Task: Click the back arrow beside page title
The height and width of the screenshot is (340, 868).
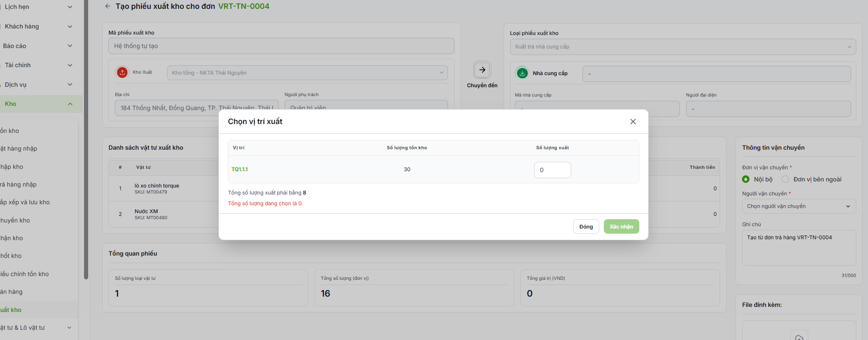Action: point(108,7)
